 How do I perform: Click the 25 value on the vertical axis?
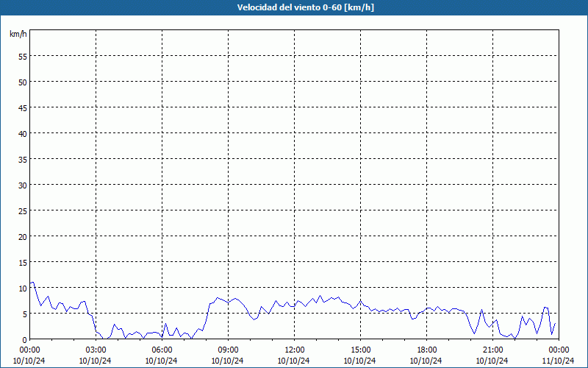pos(23,210)
